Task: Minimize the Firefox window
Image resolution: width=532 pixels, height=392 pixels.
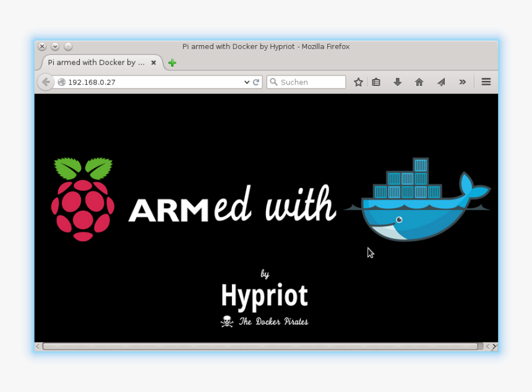Action: 55,46
